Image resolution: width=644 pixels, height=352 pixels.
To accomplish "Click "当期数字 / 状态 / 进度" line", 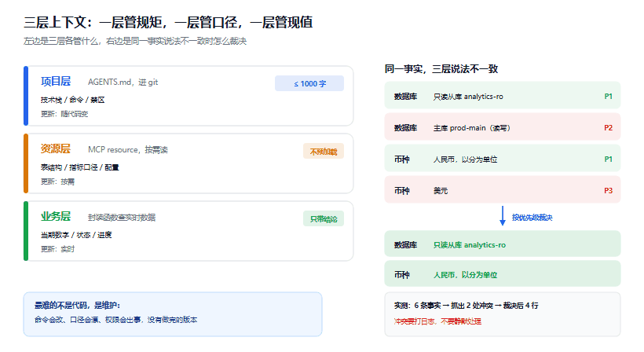I will click(76, 235).
